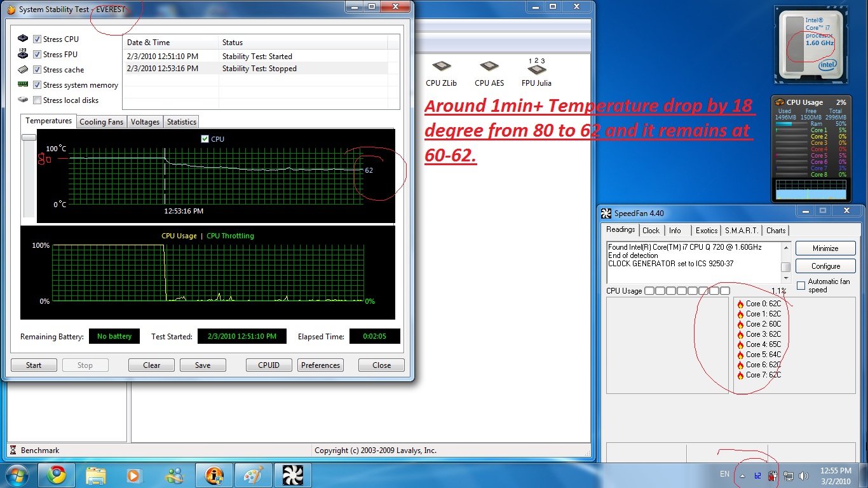Image resolution: width=868 pixels, height=488 pixels.
Task: Uncheck the Stress FPU checkbox
Action: (x=37, y=55)
